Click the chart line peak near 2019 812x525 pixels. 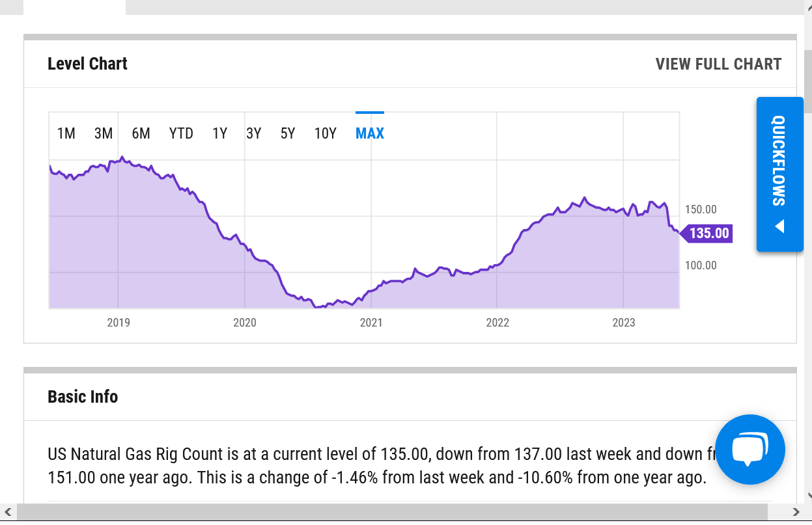(x=122, y=157)
